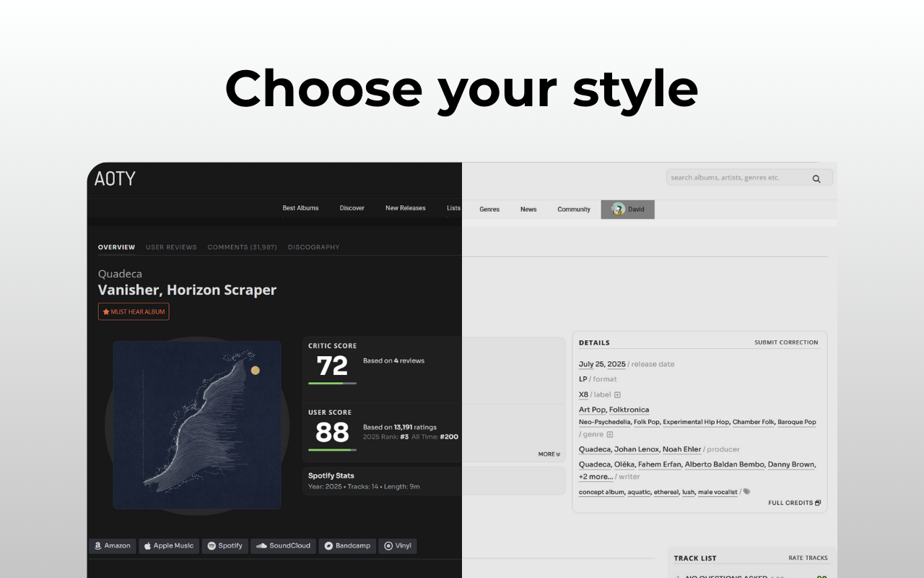
Task: Click the user score number 88
Action: click(332, 432)
